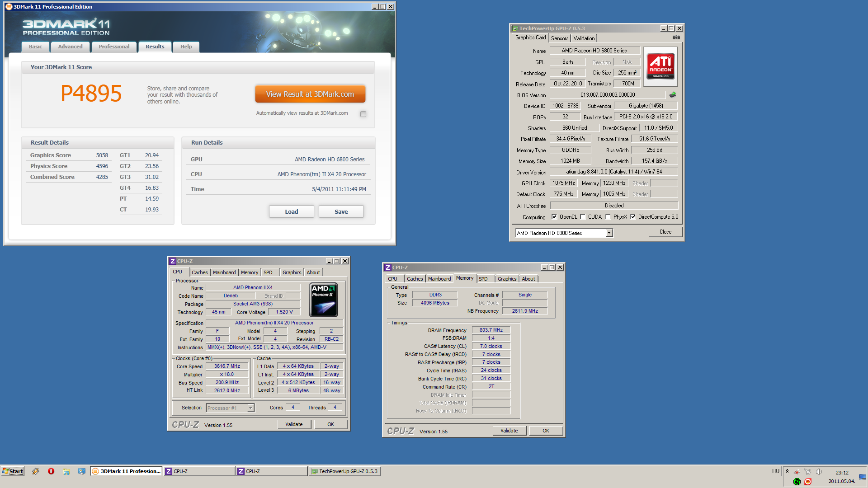Image resolution: width=868 pixels, height=488 pixels.
Task: Open the AMD Radeon HD 6800 Series dropdown
Action: 609,233
